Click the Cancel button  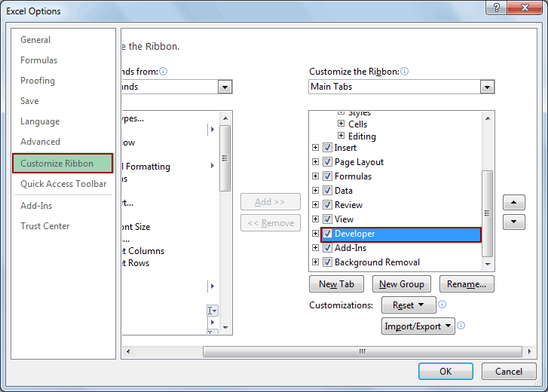[x=509, y=371]
